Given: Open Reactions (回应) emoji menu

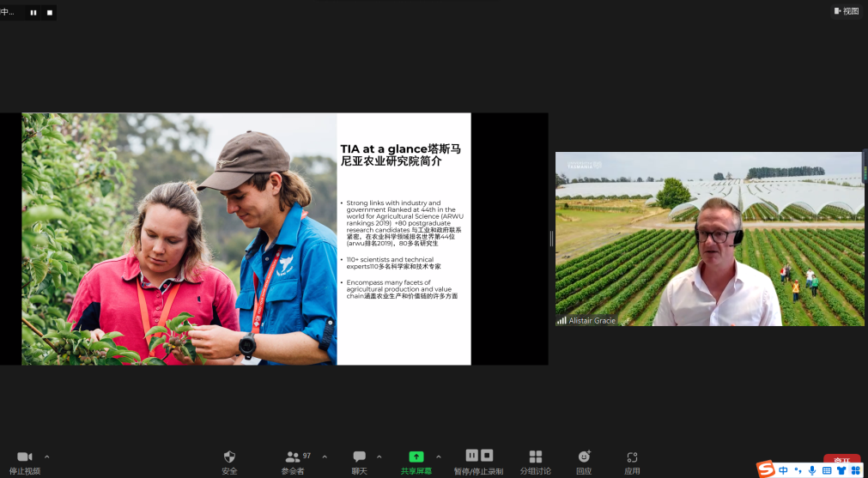Looking at the screenshot, I should (584, 457).
